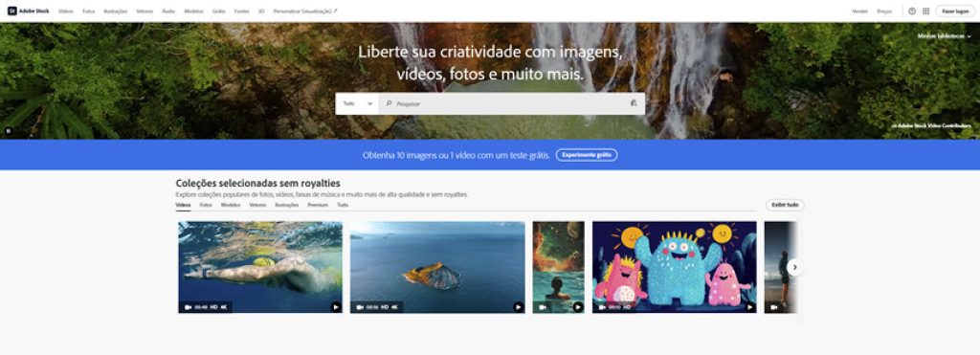This screenshot has width=980, height=355.
Task: Select the Tudo collections tab
Action: pyautogui.click(x=343, y=205)
